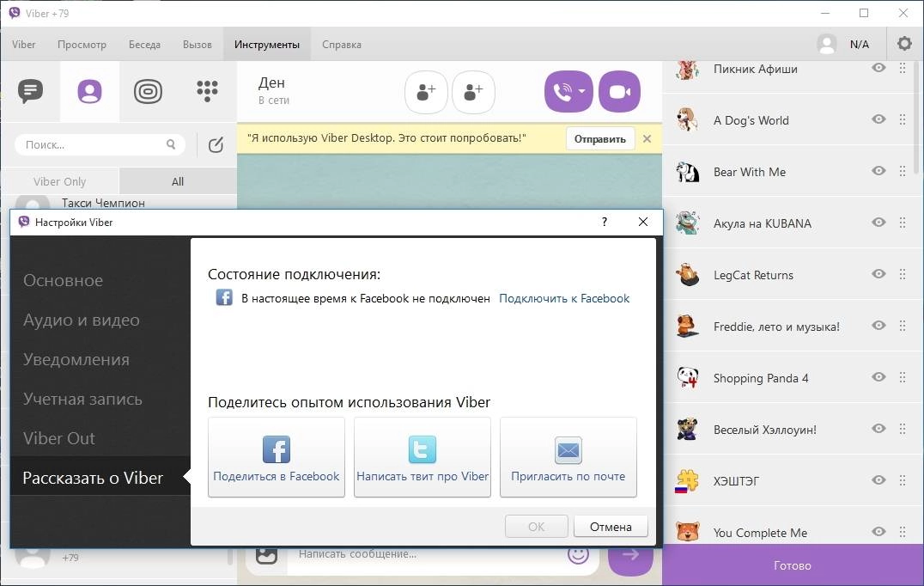This screenshot has height=586, width=924.
Task: Click the compose new message icon
Action: click(216, 144)
